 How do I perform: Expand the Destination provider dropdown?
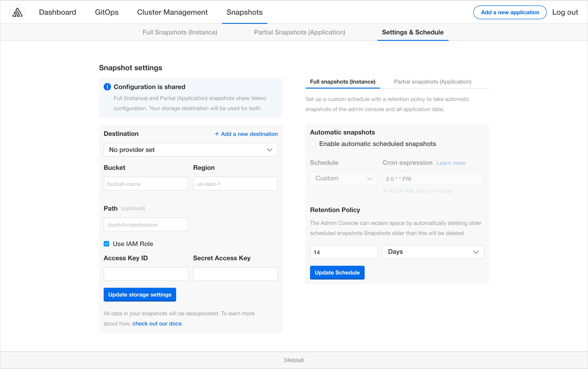(x=191, y=150)
